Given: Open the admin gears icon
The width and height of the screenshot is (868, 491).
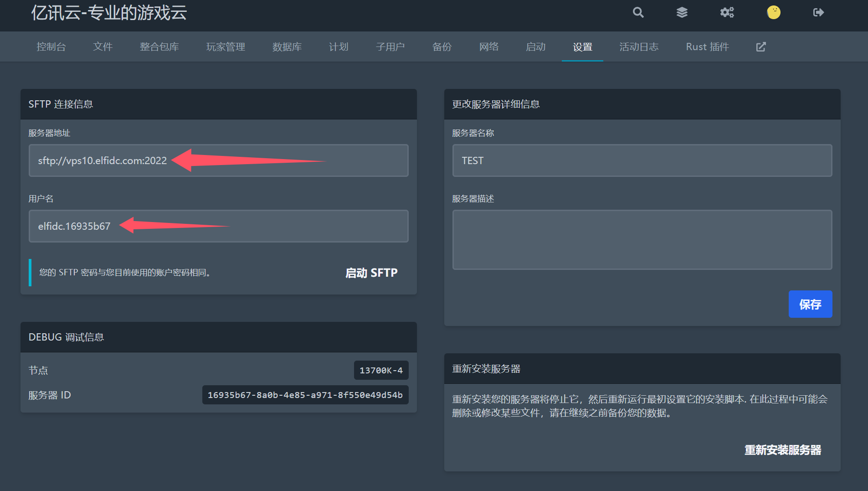Looking at the screenshot, I should pyautogui.click(x=727, y=12).
